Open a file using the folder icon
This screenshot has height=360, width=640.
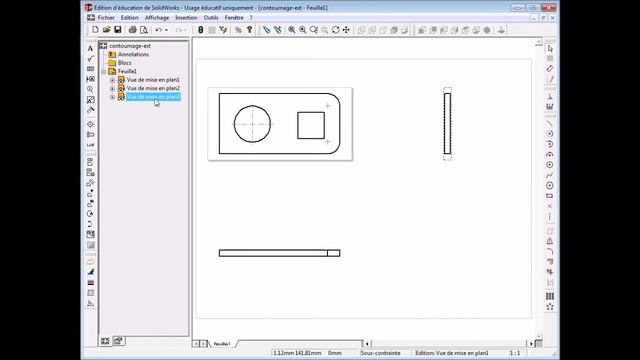107,30
